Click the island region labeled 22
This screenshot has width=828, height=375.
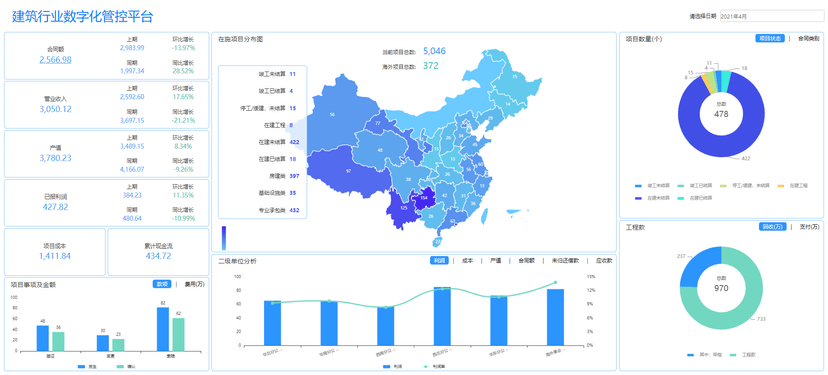coord(437,241)
